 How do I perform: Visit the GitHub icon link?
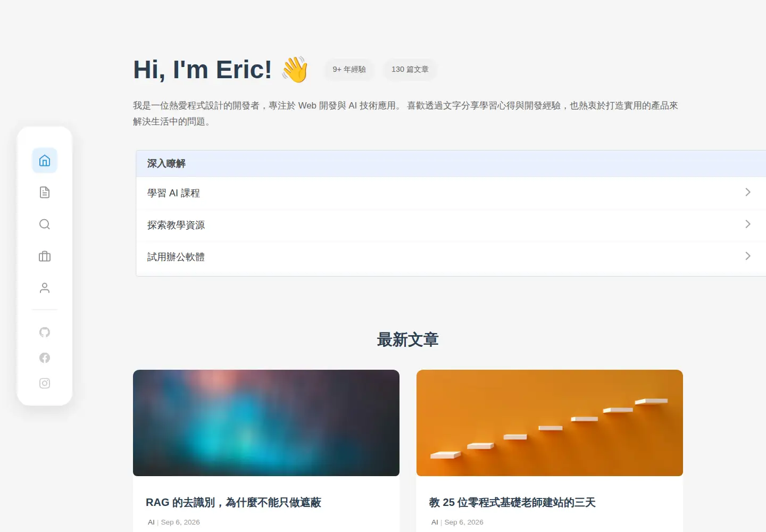45,332
